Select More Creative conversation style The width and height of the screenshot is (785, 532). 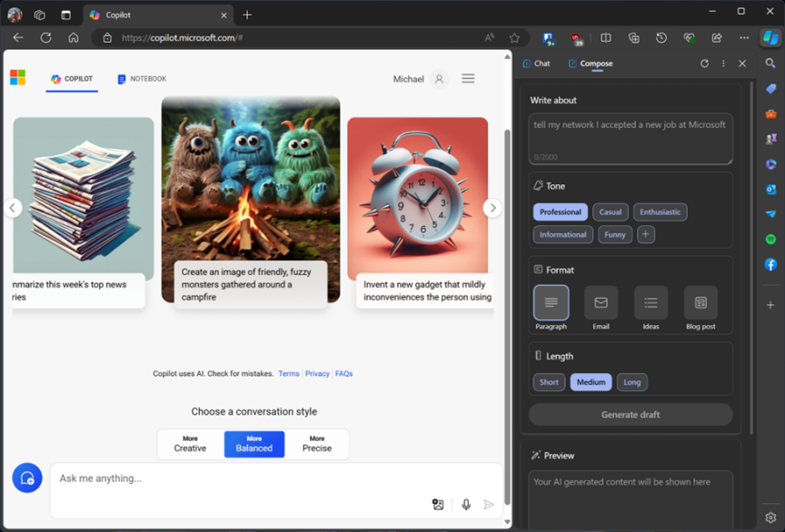190,444
